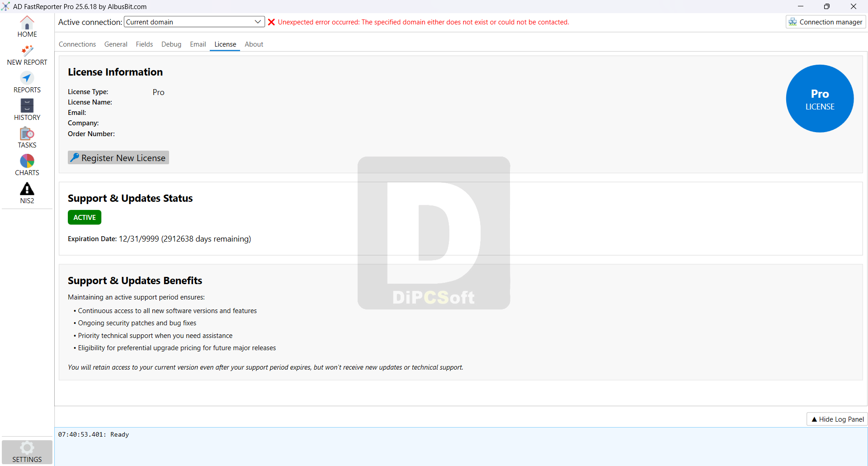Select the License tab
The image size is (868, 466).
point(225,44)
